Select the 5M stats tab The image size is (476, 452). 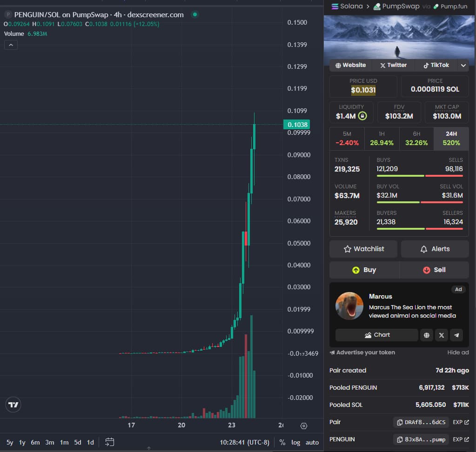[347, 139]
